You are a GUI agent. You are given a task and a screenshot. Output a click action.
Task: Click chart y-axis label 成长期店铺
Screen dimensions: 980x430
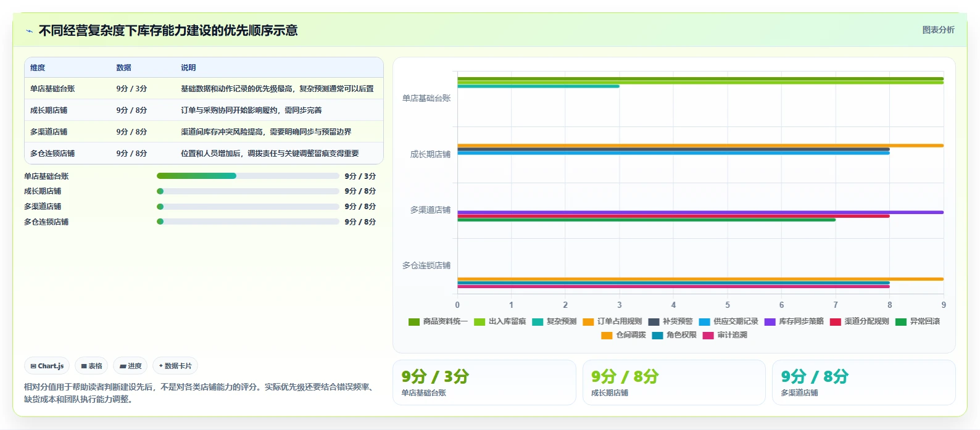[430, 154]
